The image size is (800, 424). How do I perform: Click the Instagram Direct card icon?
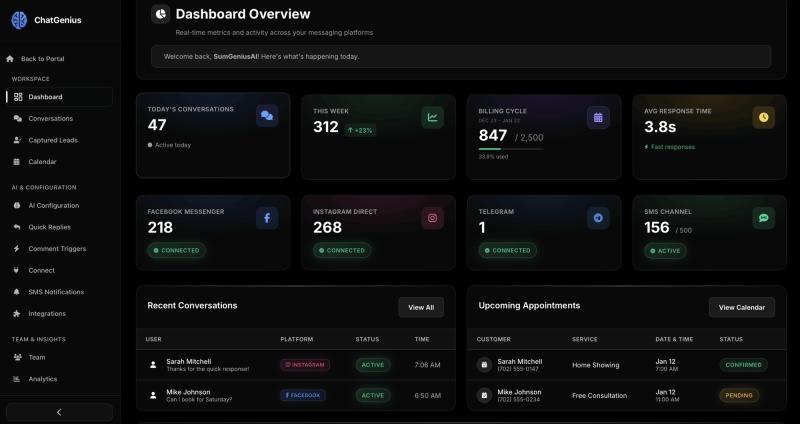pos(433,217)
